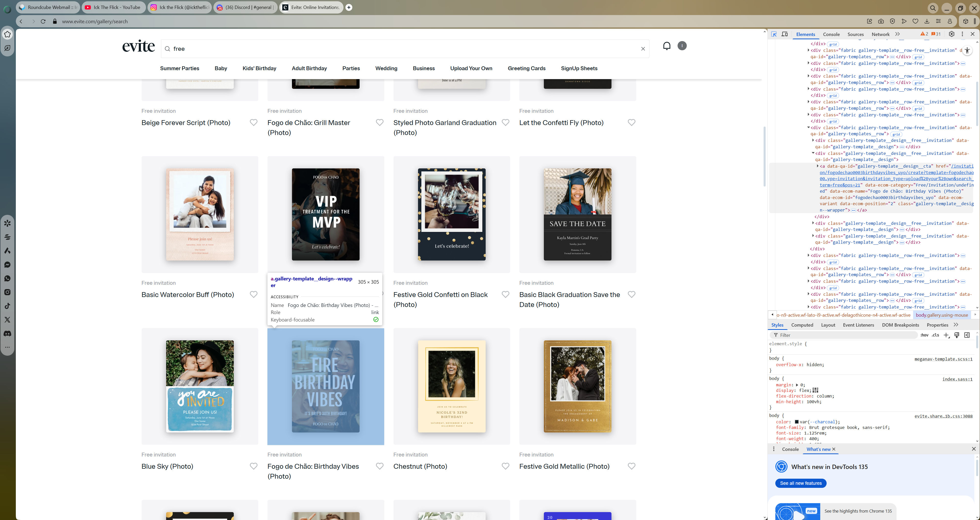
Task: Toggle heart for Basic Watercolor Buff
Action: (253, 294)
